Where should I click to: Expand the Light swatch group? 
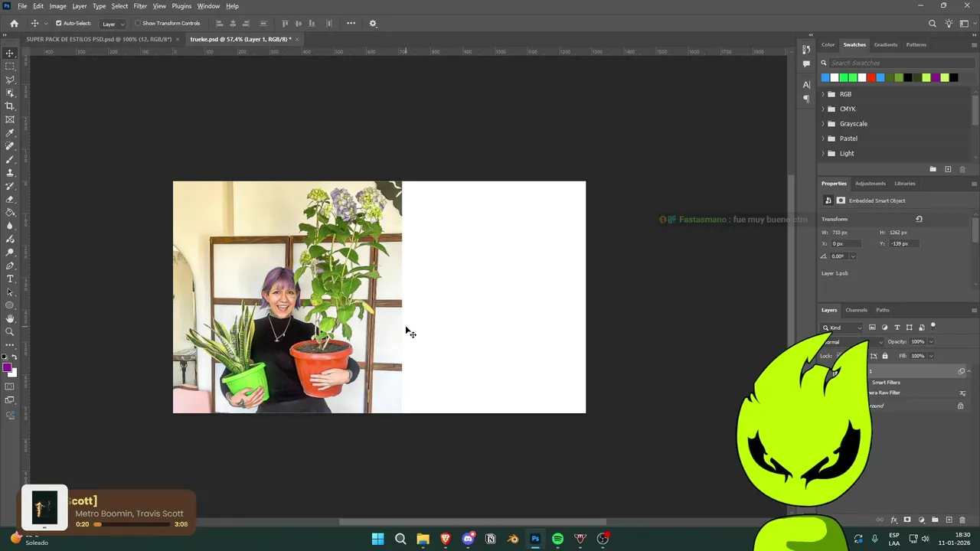point(823,153)
